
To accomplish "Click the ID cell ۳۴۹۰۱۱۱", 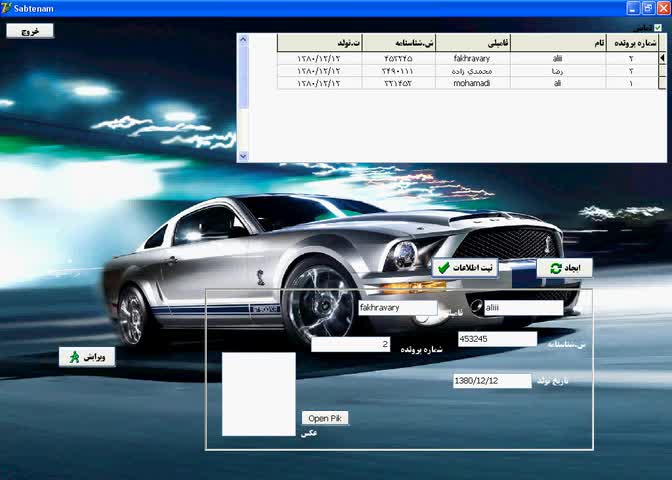I will tap(399, 71).
